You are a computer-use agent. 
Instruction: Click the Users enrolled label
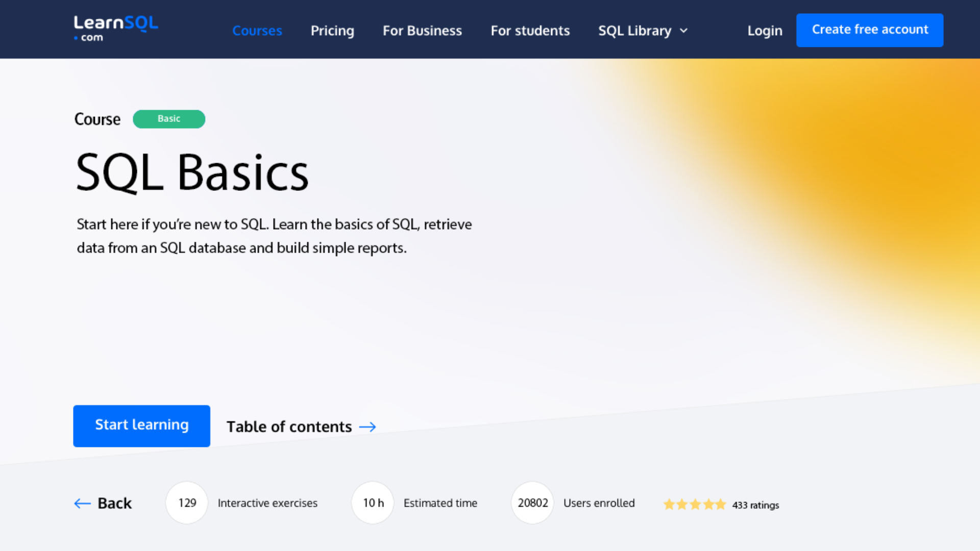click(599, 503)
